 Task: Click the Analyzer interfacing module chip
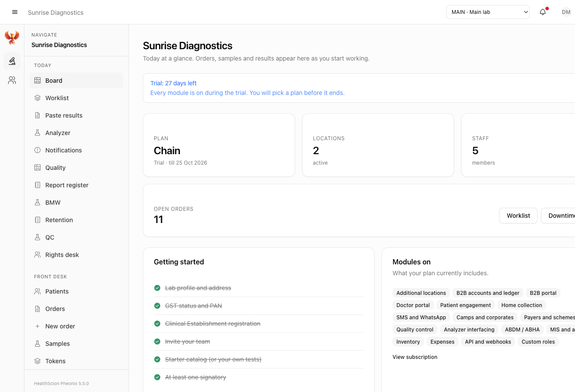pos(469,330)
